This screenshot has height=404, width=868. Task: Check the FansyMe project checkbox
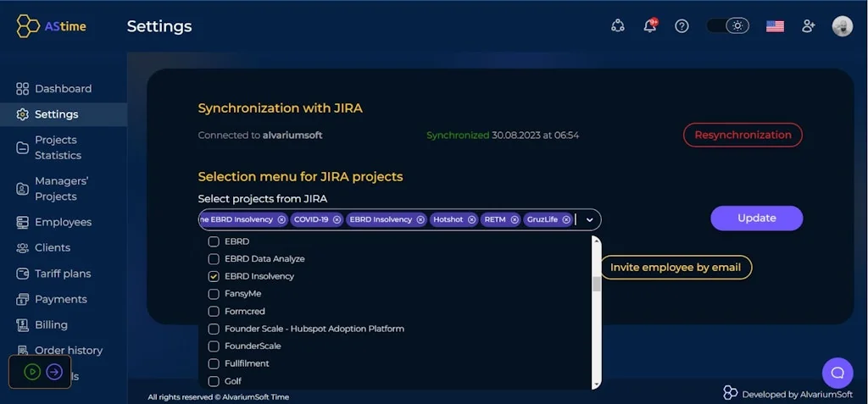(214, 294)
